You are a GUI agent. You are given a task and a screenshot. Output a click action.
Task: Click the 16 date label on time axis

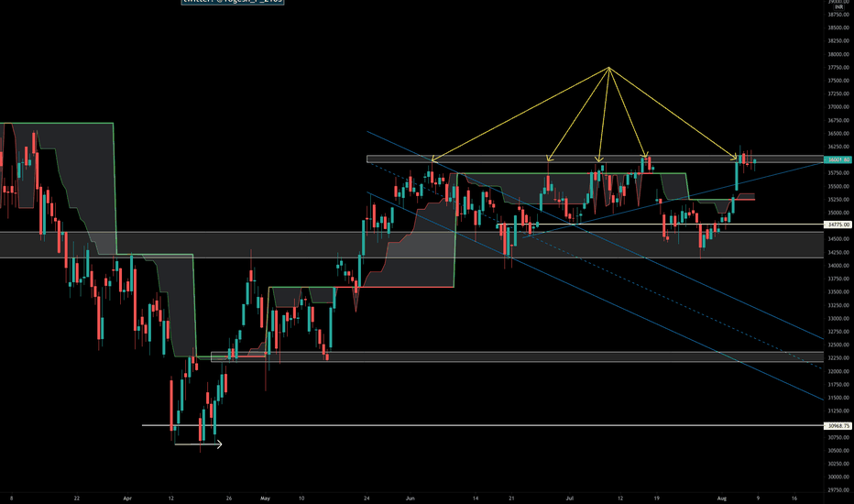(x=794, y=498)
